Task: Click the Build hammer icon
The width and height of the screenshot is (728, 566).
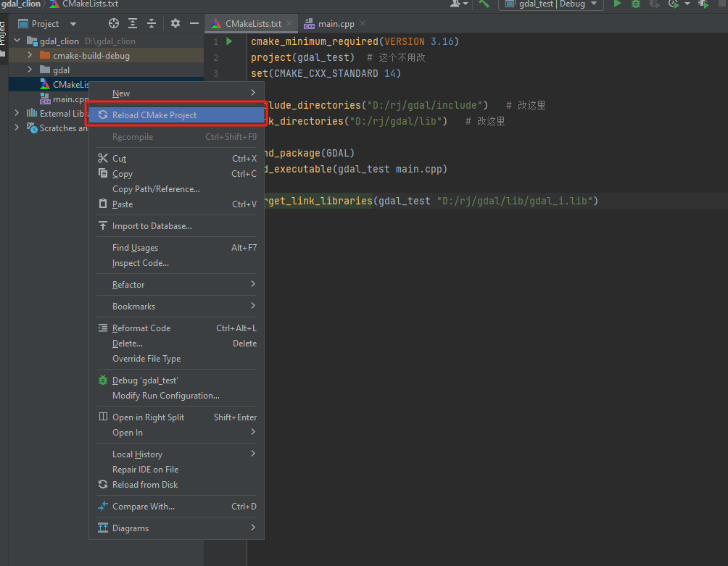Action: click(484, 4)
